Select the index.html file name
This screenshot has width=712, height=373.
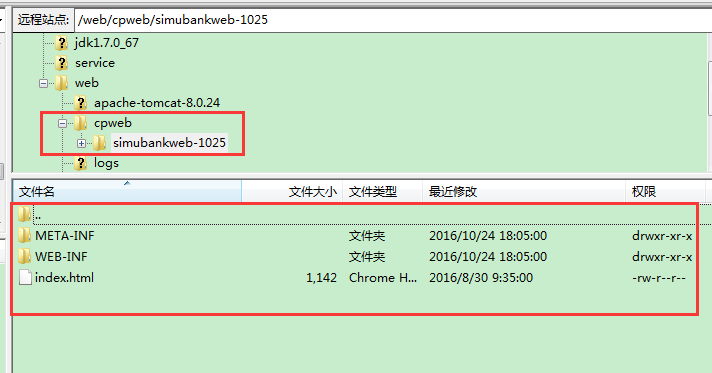point(64,277)
